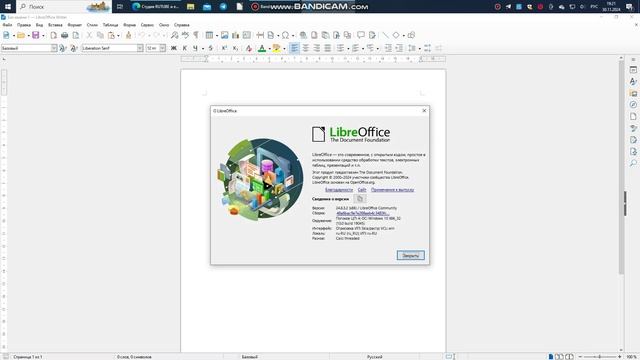640x360 pixels.
Task: Click the Highlighting Color marker icon
Action: tap(277, 48)
